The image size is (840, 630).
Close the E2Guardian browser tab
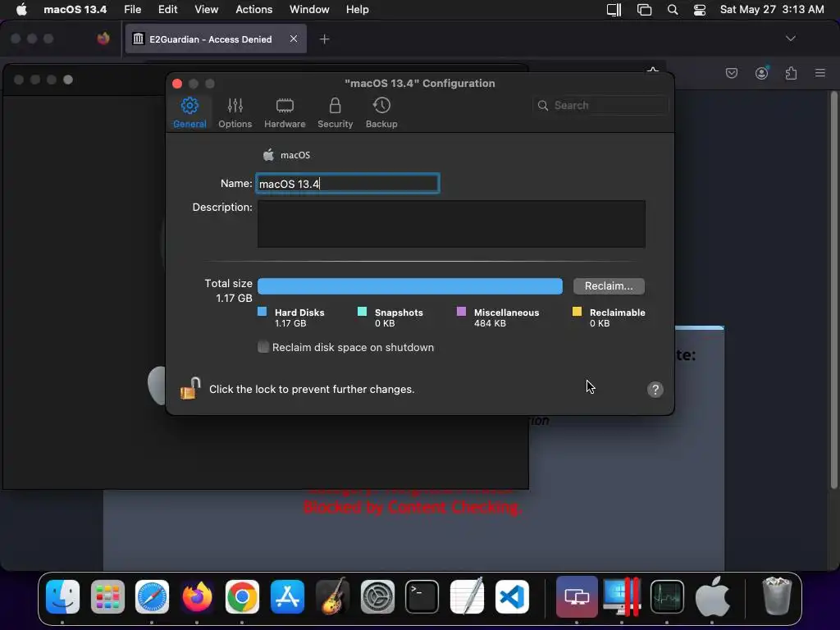(x=294, y=39)
